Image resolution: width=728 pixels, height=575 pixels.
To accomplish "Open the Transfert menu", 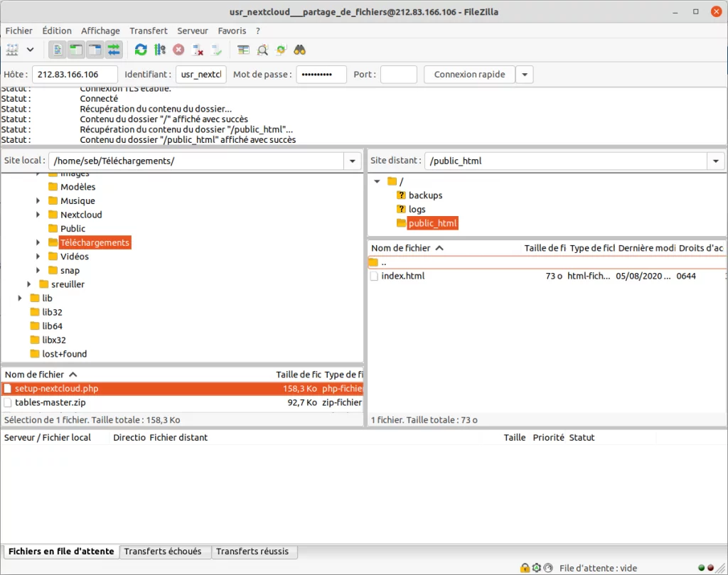I will pyautogui.click(x=149, y=31).
